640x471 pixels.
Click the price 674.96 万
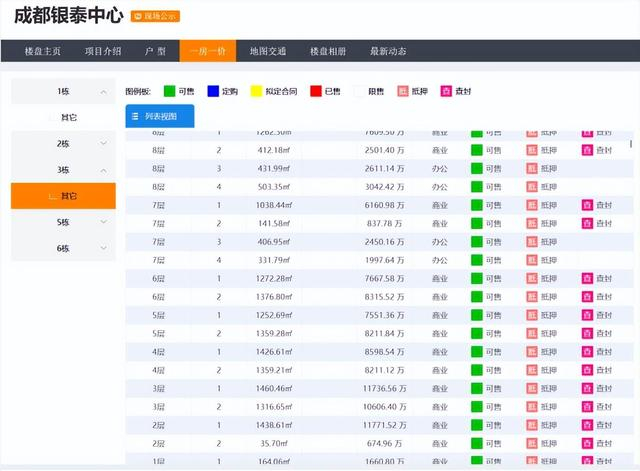384,443
